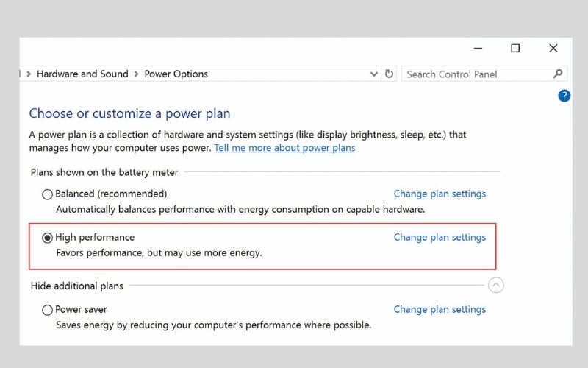The height and width of the screenshot is (368, 588).
Task: Select the Power saver plan
Action: pos(48,310)
